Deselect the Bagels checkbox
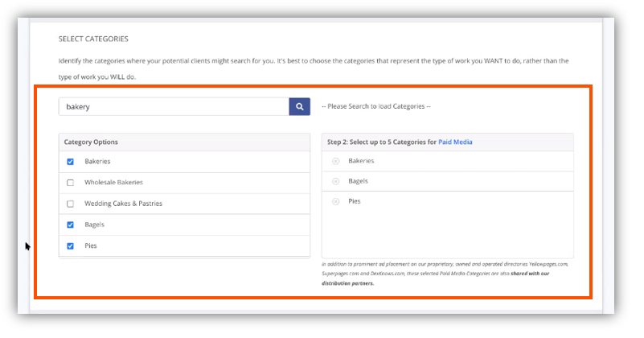Image resolution: width=644 pixels, height=338 pixels. (x=71, y=225)
